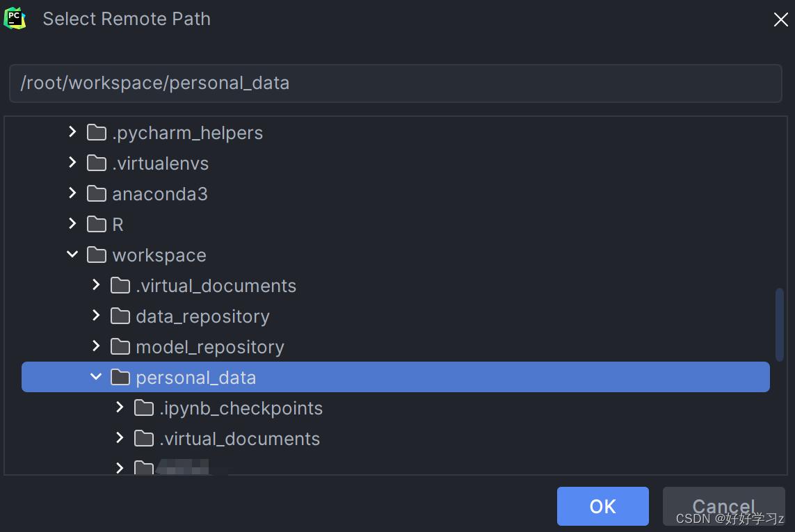Image resolution: width=795 pixels, height=532 pixels.
Task: Click the folder icon next to model_repository
Action: point(120,346)
